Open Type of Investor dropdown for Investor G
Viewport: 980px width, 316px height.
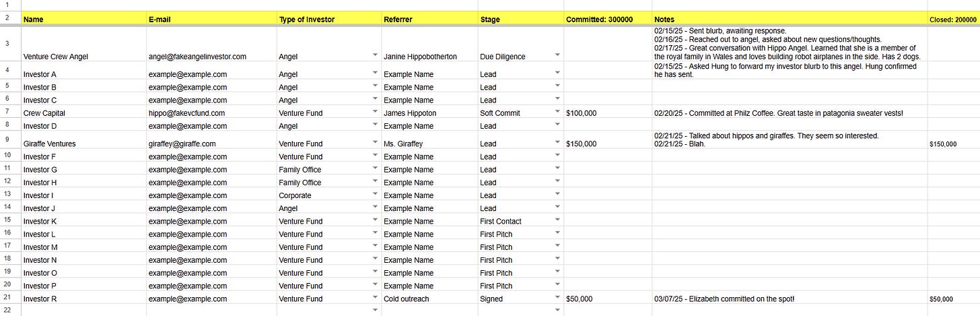point(375,169)
